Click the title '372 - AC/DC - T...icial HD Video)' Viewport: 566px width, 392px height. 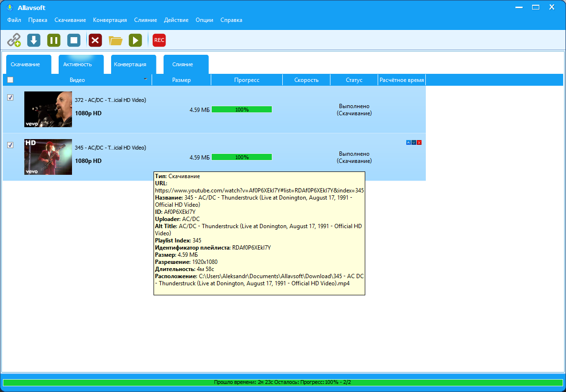point(111,100)
